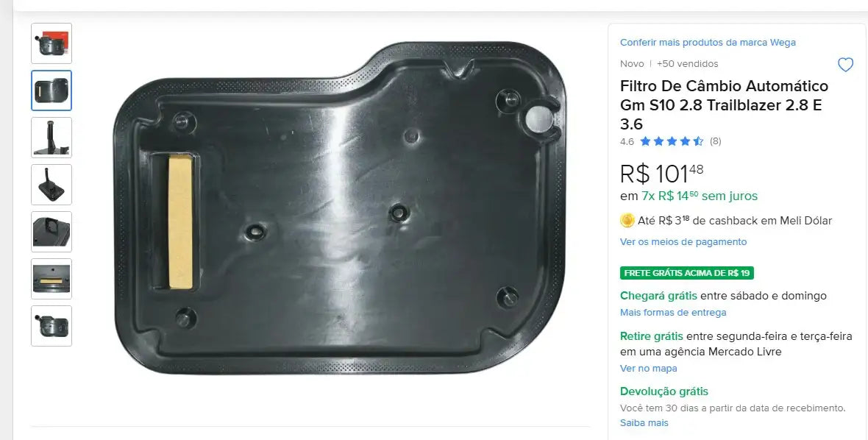Click the Frete grátis acima de R$ 19 badge
The width and height of the screenshot is (868, 440).
[x=687, y=273]
